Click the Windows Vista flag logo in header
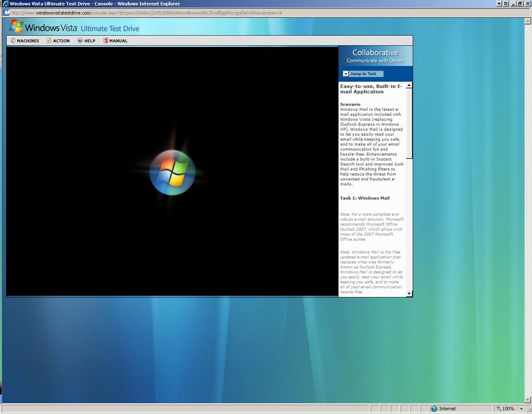This screenshot has width=532, height=414. [x=16, y=27]
